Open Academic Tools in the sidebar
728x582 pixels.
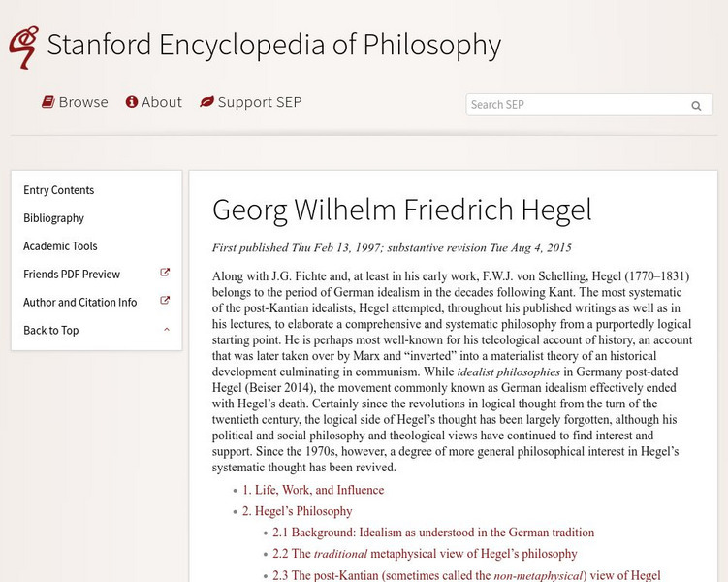60,246
